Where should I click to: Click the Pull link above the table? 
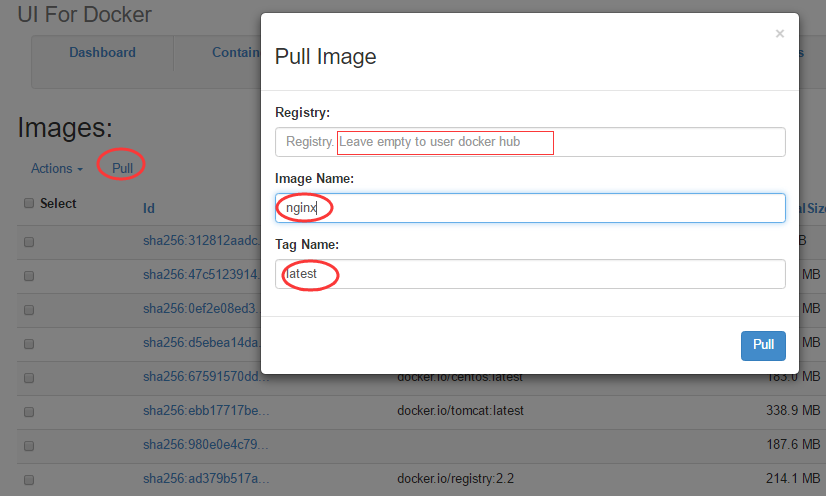tap(122, 168)
